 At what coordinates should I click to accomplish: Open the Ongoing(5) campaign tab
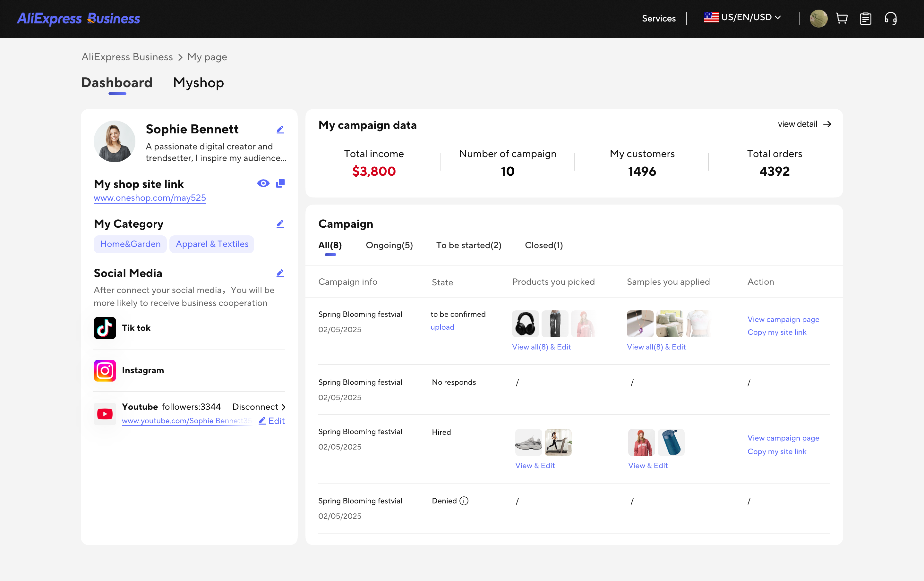(389, 245)
